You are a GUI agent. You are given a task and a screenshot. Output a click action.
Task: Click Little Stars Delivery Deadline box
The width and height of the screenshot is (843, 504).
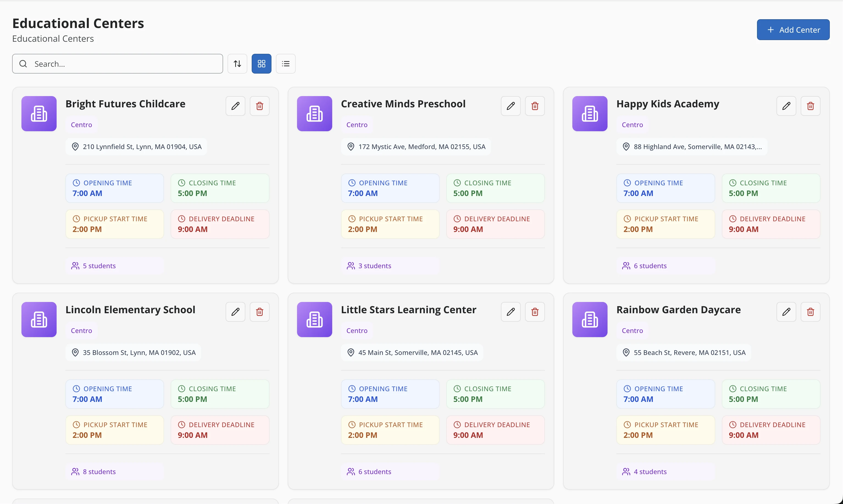click(x=495, y=430)
